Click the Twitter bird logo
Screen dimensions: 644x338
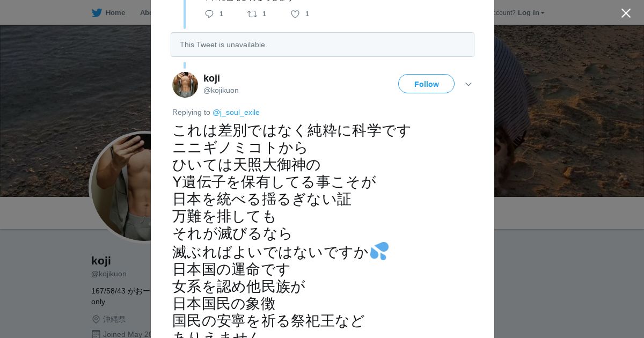point(97,13)
